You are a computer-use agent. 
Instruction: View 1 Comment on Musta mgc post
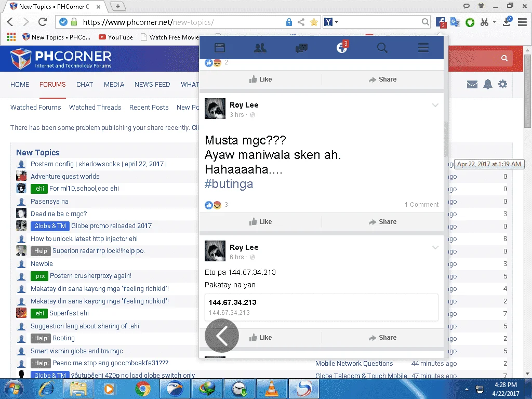pyautogui.click(x=421, y=205)
